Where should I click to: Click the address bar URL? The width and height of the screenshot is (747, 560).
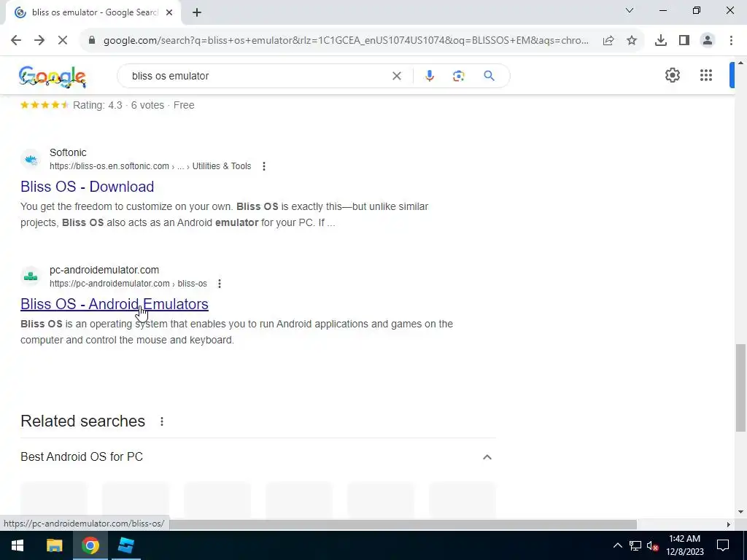tap(346, 41)
